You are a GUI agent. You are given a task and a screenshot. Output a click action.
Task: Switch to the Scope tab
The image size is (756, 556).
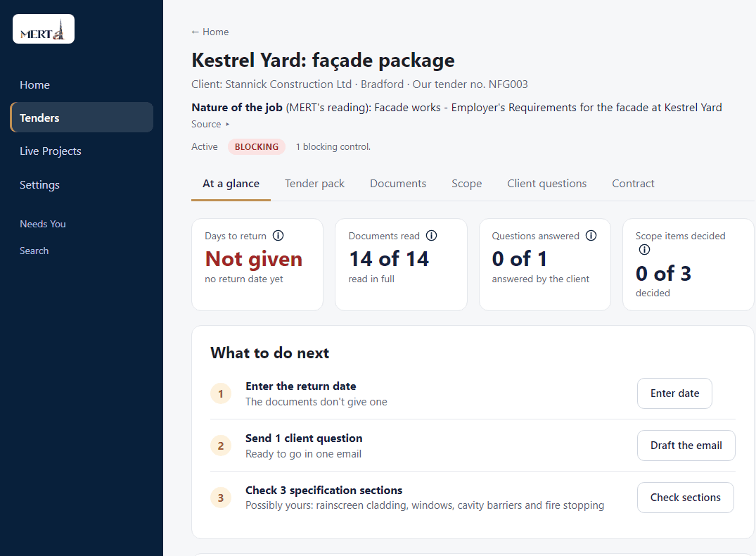467,184
